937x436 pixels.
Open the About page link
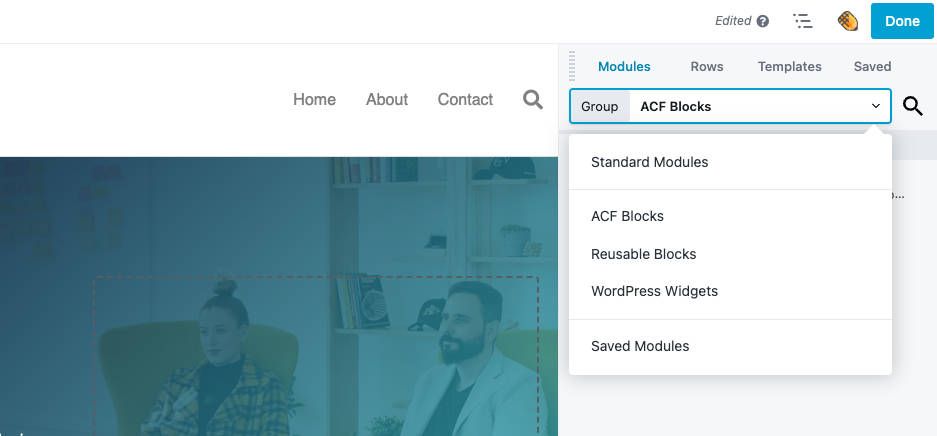[x=386, y=99]
